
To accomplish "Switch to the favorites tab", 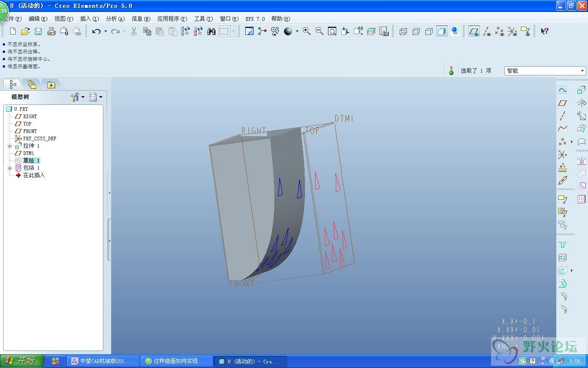I will point(51,85).
